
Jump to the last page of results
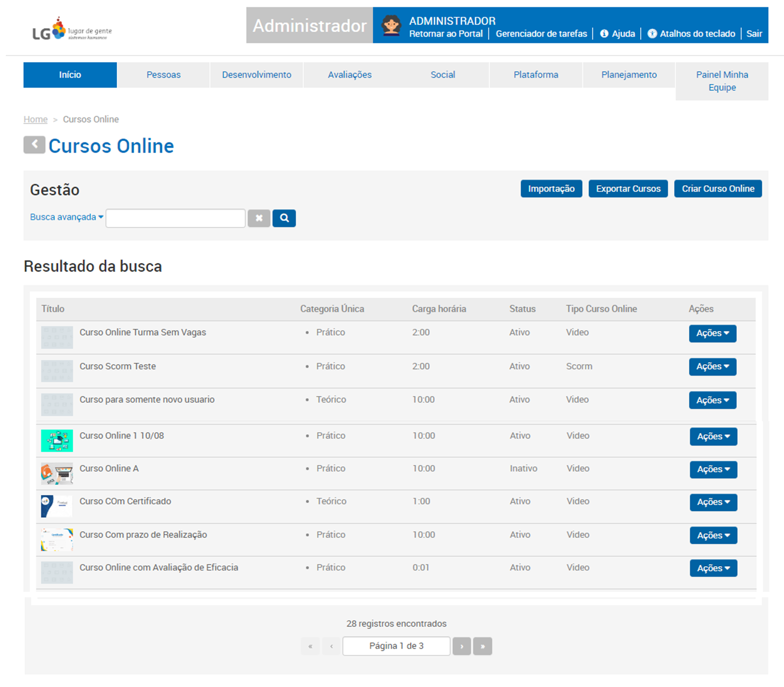[x=483, y=646]
